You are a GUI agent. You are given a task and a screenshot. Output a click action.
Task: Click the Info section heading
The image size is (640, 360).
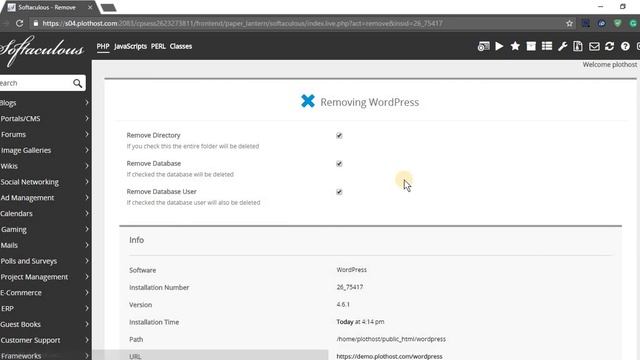pos(136,240)
